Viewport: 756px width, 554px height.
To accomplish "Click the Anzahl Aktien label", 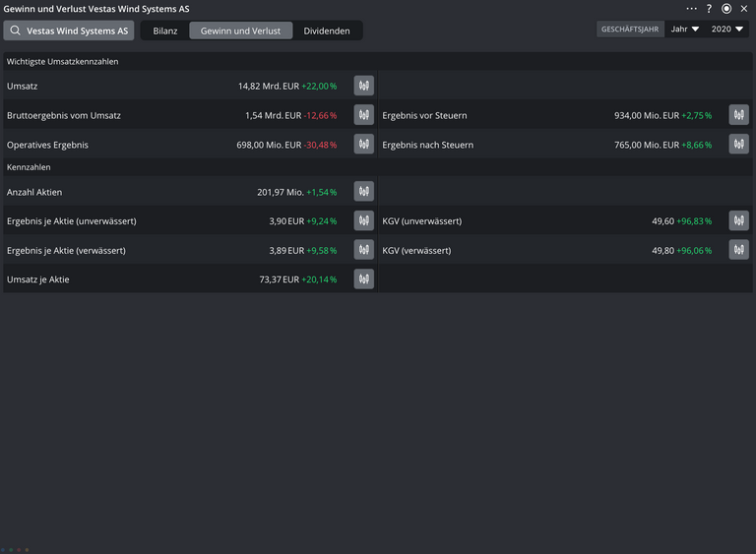I will click(x=34, y=193).
